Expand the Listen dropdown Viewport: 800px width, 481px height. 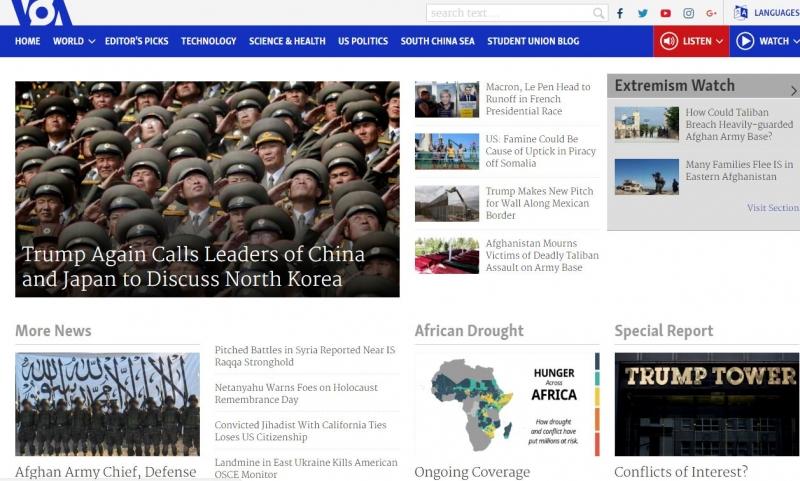[x=691, y=41]
